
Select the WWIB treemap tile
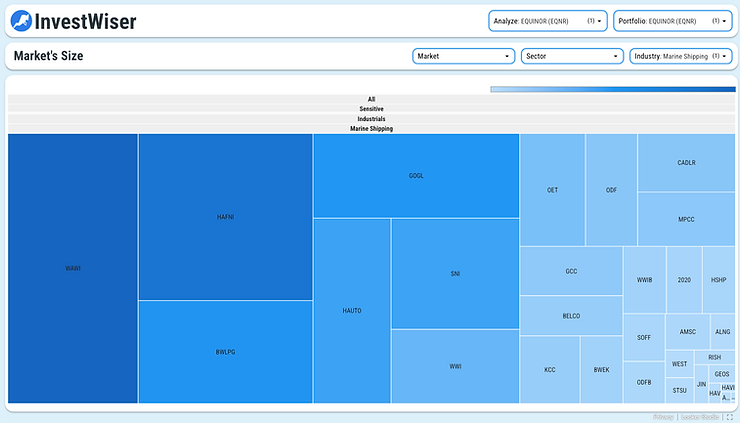pos(645,280)
